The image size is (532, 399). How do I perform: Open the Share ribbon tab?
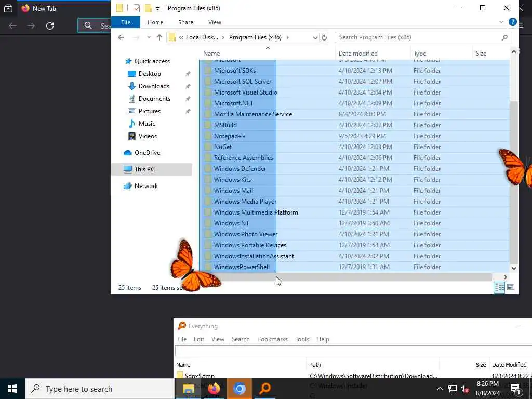tap(185, 22)
